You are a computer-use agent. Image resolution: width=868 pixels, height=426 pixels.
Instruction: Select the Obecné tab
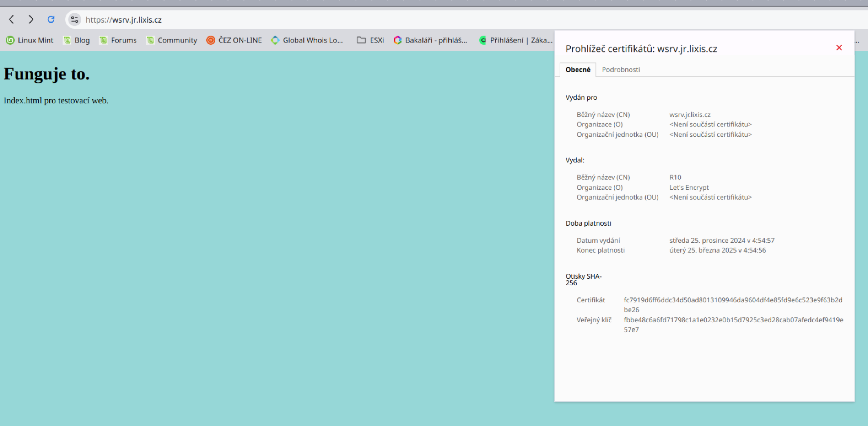click(578, 70)
